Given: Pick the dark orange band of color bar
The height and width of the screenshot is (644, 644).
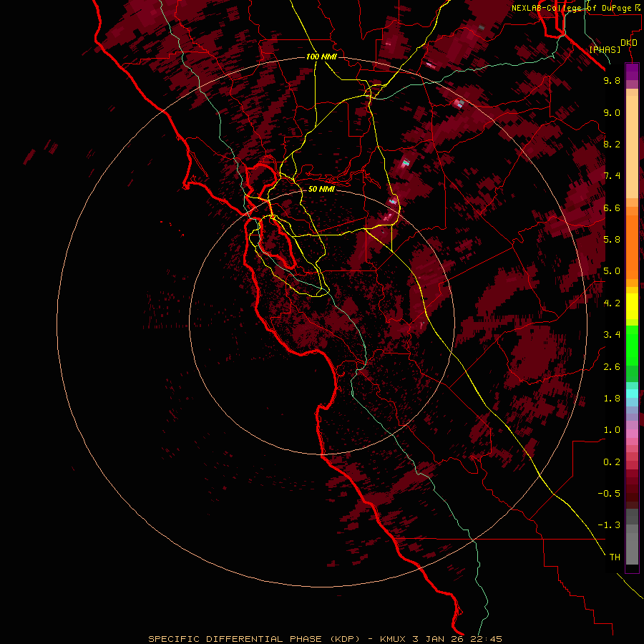Looking at the screenshot, I should 632,246.
